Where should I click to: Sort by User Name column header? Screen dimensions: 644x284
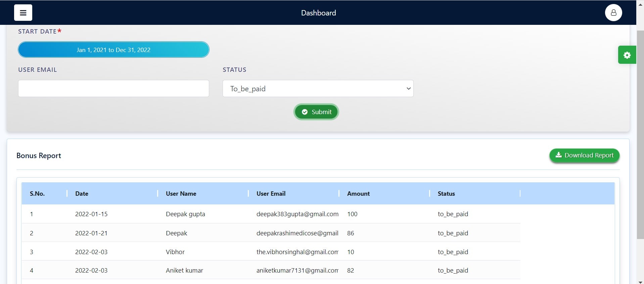(181, 194)
